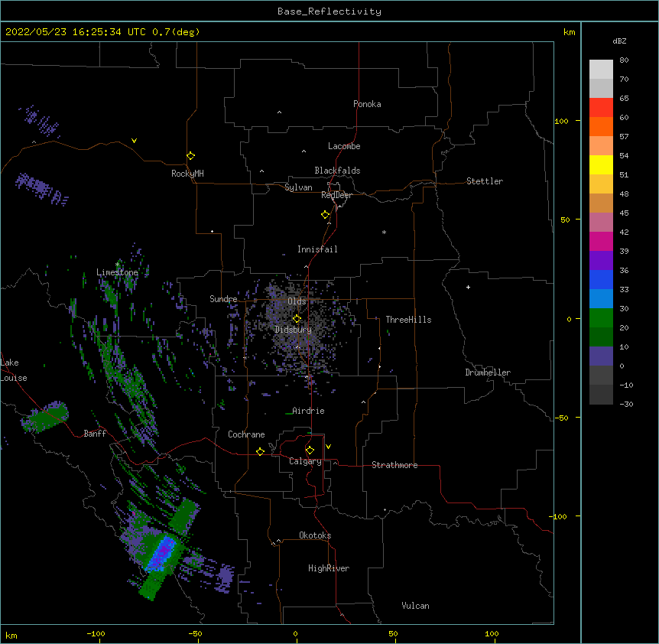Select the Stettler label
Screen dimensions: 659x644
click(x=485, y=181)
